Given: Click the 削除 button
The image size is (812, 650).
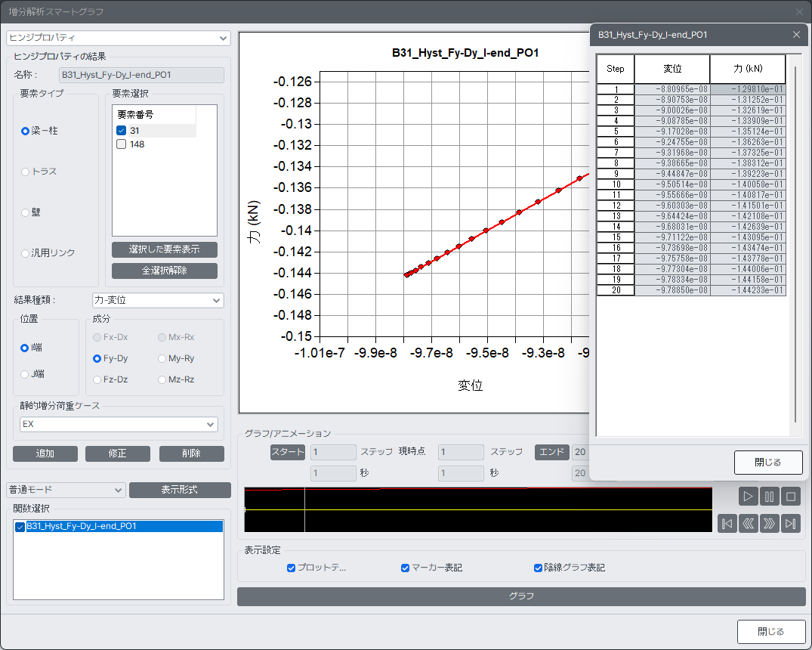Looking at the screenshot, I should [192, 453].
